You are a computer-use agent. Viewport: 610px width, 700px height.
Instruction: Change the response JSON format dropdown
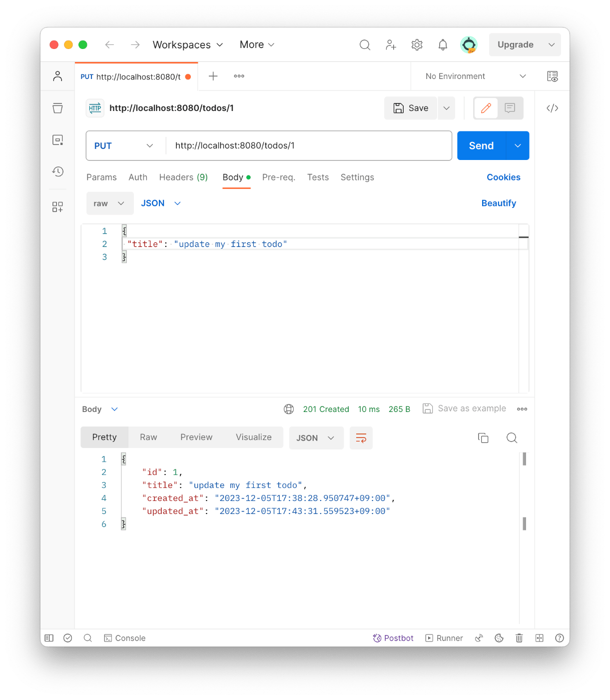[316, 438]
